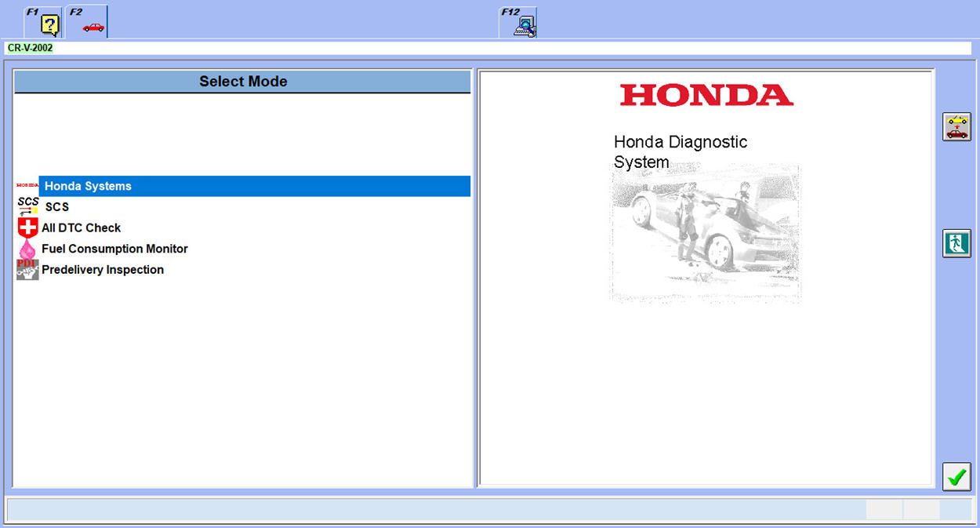This screenshot has height=528, width=980.
Task: Choose the All DTC Check mode
Action: point(82,228)
